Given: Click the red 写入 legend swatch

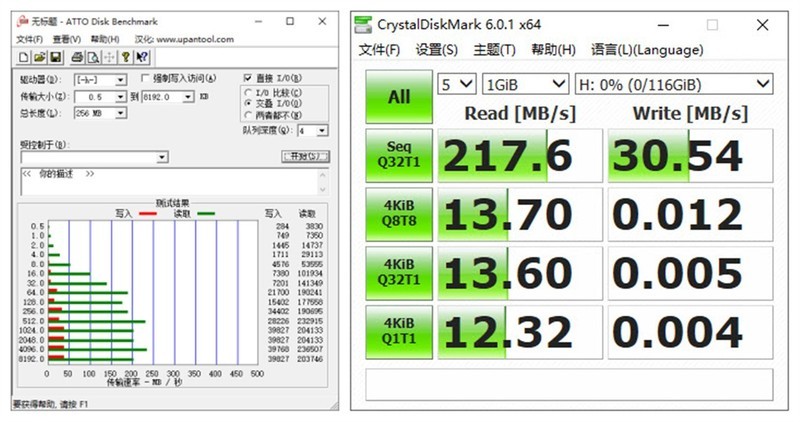Looking at the screenshot, I should click(147, 214).
